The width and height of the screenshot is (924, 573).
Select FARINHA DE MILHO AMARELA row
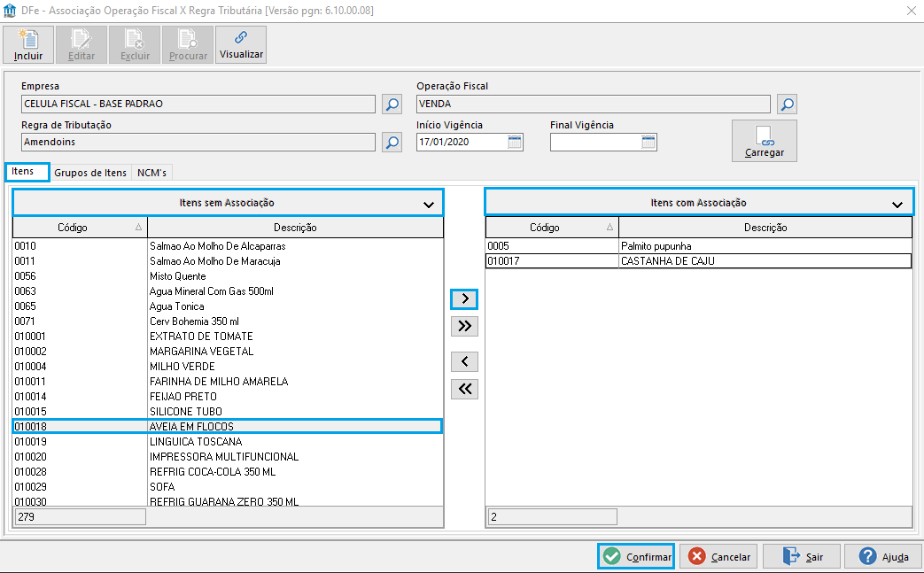(228, 382)
